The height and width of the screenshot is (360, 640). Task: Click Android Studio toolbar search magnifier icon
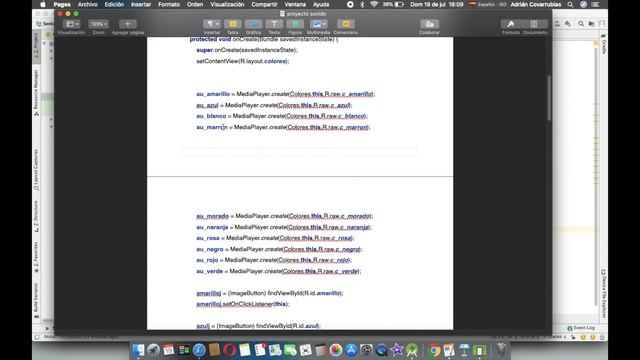pyautogui.click(x=580, y=24)
